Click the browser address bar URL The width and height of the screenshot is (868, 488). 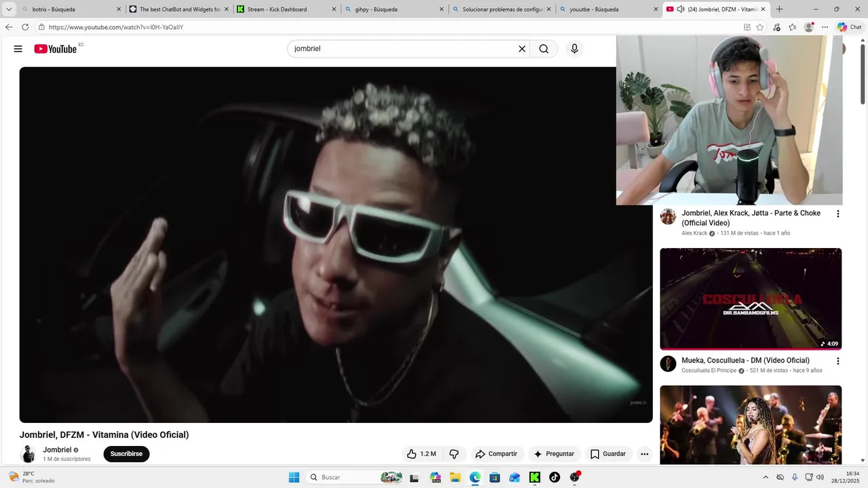(116, 27)
